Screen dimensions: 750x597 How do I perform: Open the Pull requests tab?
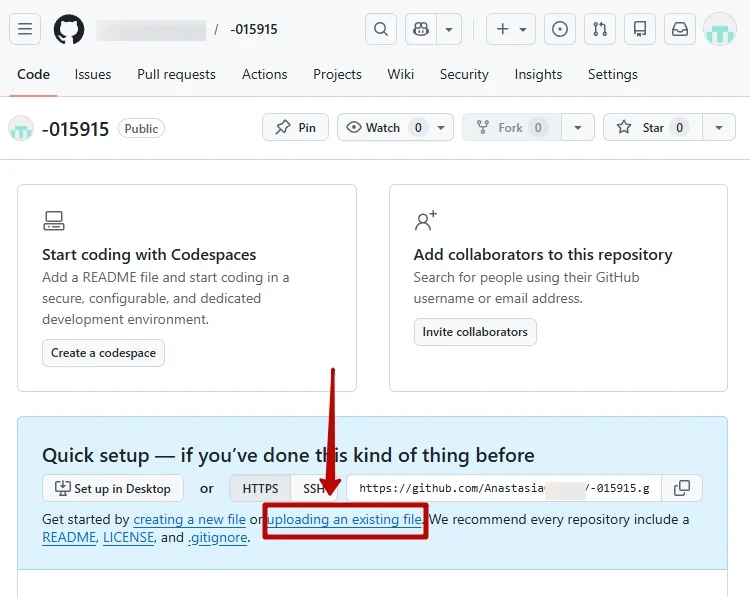pyautogui.click(x=176, y=75)
